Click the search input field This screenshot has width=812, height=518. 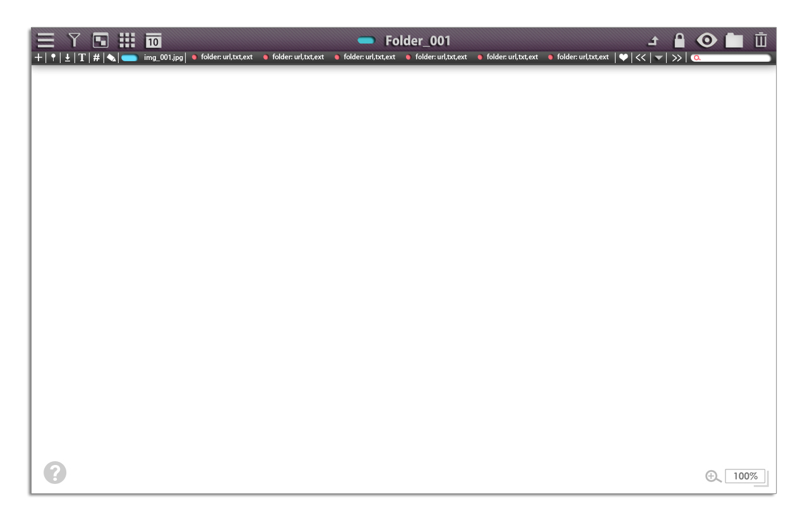pos(734,58)
